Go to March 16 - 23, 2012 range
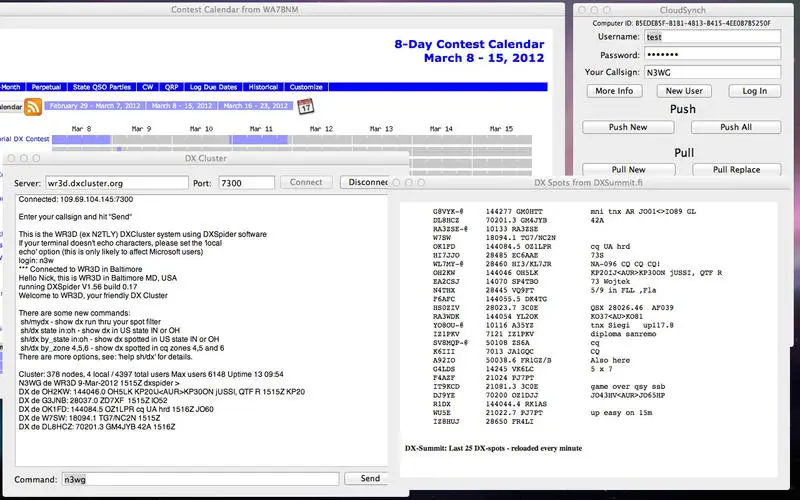The image size is (800, 500). coord(256,106)
